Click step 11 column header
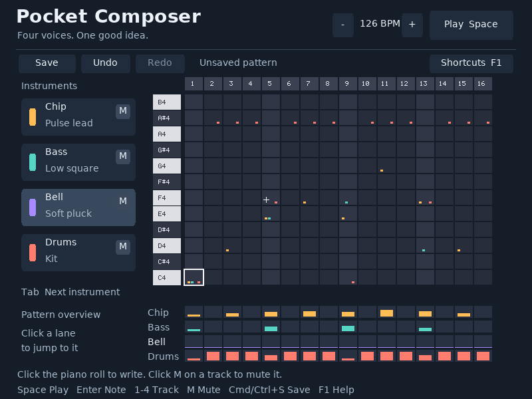Image resolution: width=532 pixels, height=399 pixels. pos(387,84)
